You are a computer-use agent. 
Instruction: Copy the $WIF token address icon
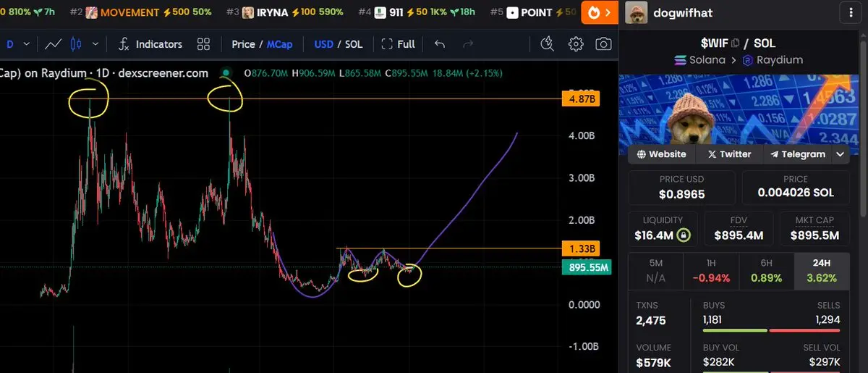(x=736, y=43)
